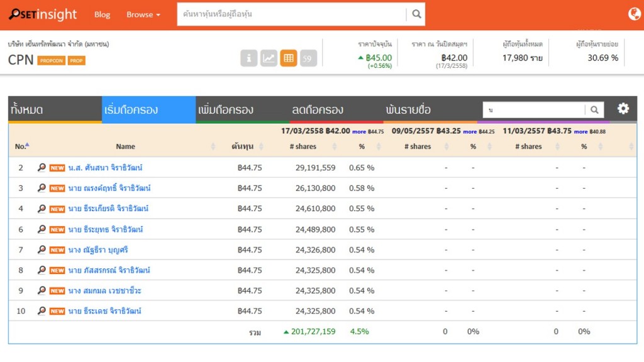Open table settings gear icon
The width and height of the screenshot is (644, 362).
[x=623, y=108]
